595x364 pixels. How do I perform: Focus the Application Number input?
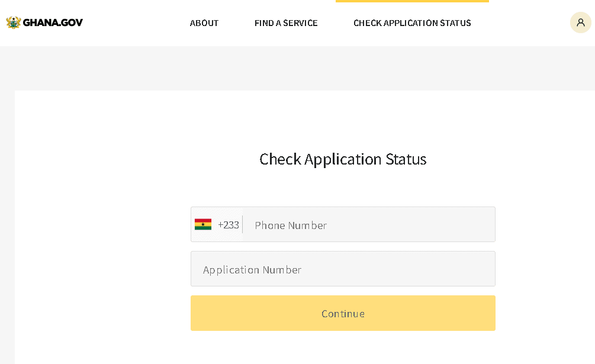[343, 269]
